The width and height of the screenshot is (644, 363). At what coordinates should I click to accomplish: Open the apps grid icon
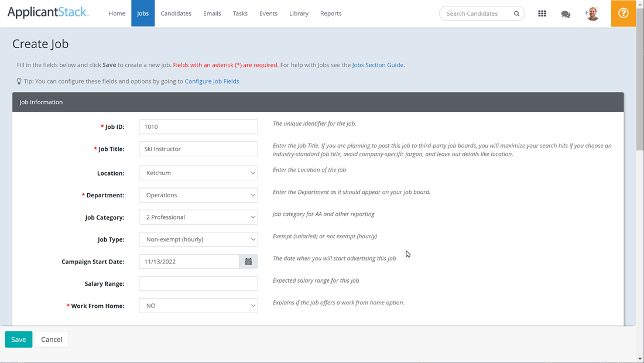pyautogui.click(x=542, y=13)
